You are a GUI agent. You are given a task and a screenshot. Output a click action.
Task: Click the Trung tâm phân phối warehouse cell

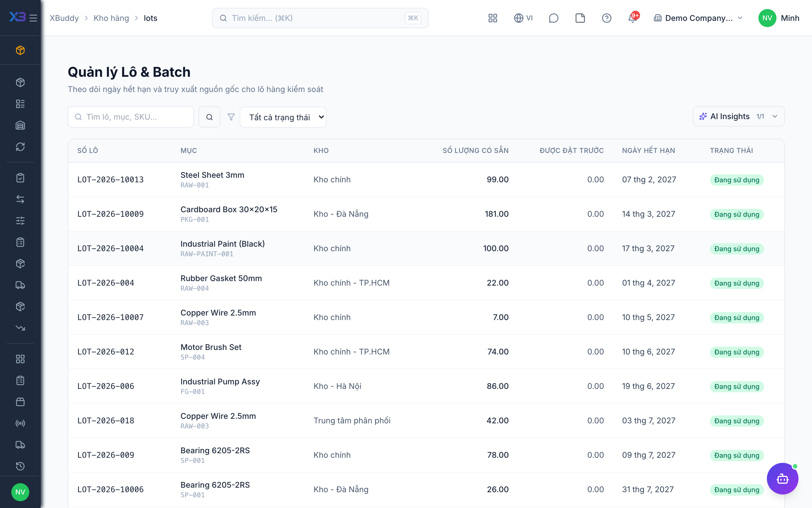[x=352, y=420]
